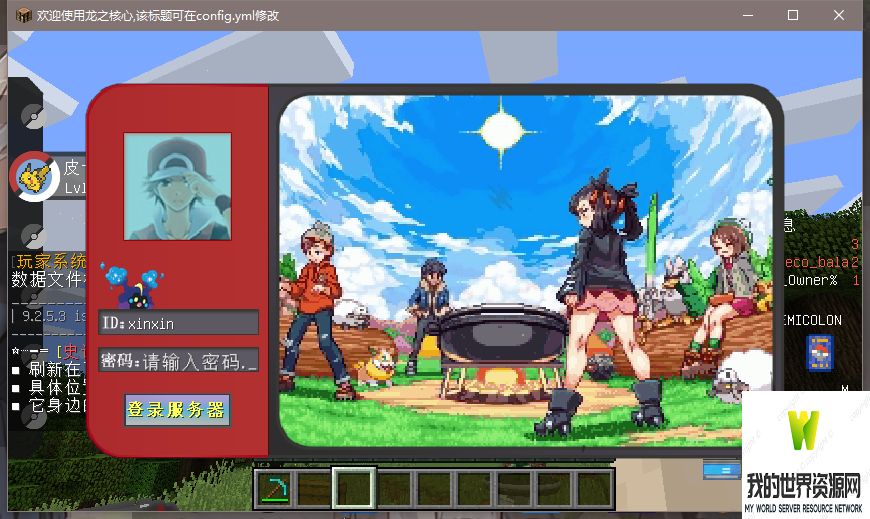Click the highlighted third hotbar slot

point(354,488)
